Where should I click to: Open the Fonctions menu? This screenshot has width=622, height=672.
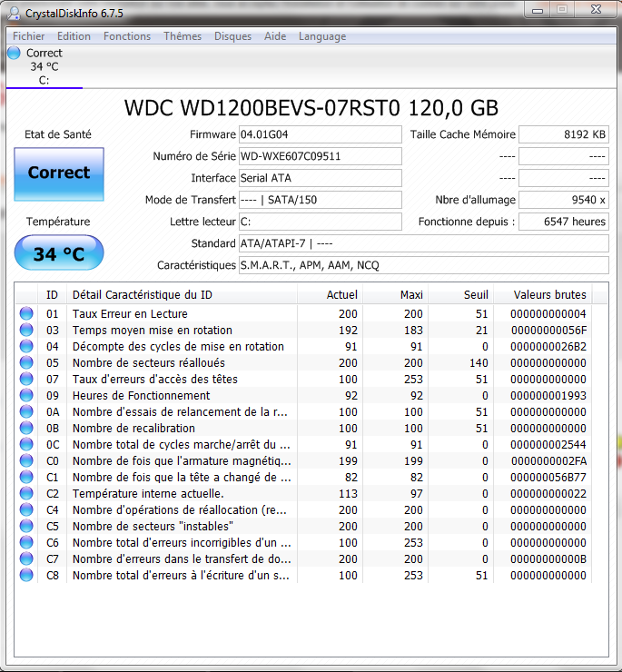click(x=127, y=36)
